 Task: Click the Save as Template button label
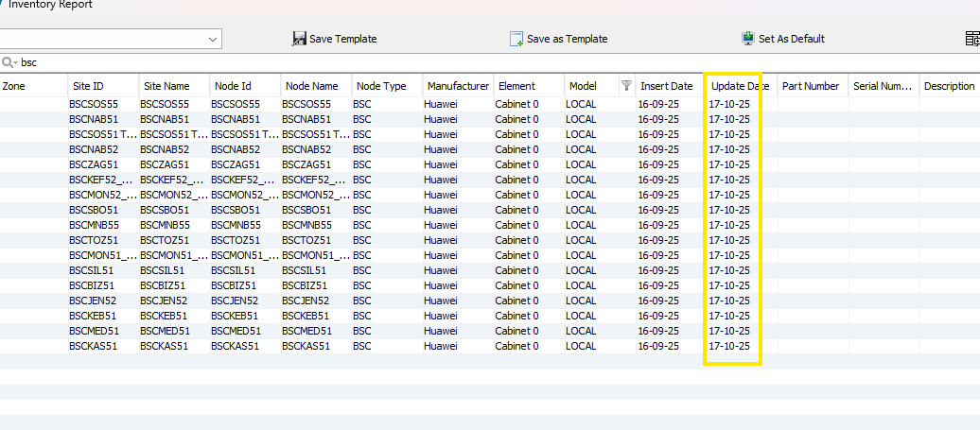point(567,39)
